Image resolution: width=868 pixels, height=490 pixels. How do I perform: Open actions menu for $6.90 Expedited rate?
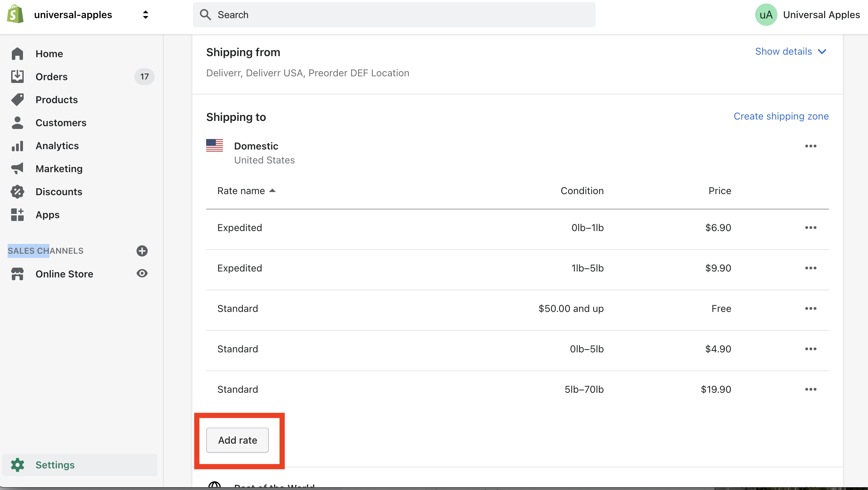click(811, 228)
